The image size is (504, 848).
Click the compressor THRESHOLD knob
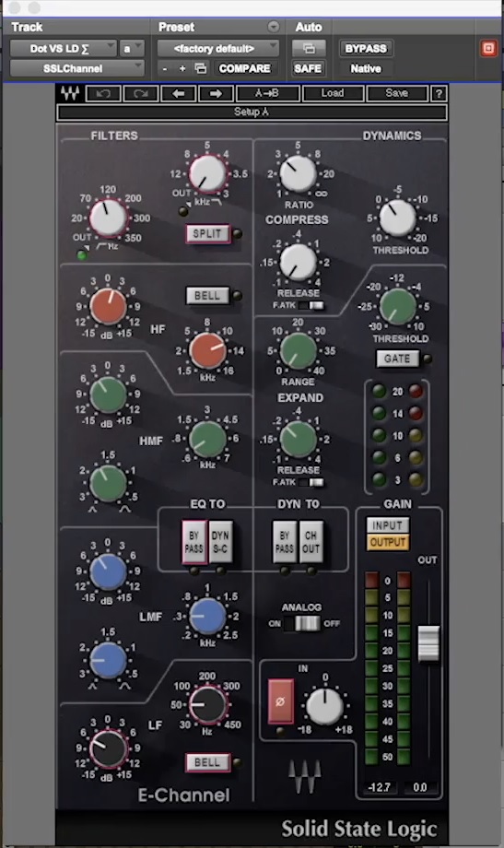pyautogui.click(x=397, y=218)
